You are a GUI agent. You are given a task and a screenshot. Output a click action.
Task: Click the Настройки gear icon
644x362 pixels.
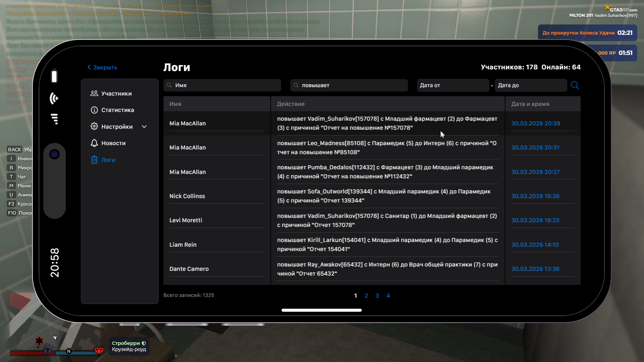(94, 126)
